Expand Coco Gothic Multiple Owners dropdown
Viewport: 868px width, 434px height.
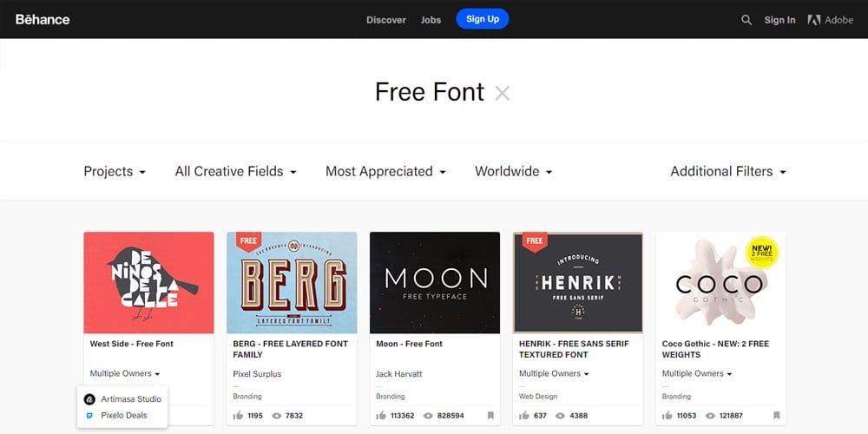[x=697, y=373]
